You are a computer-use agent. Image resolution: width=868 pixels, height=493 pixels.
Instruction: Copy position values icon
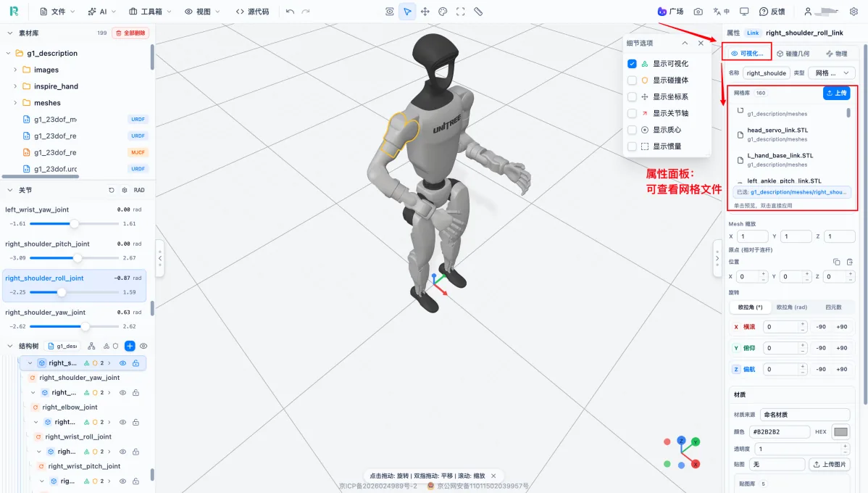(836, 262)
